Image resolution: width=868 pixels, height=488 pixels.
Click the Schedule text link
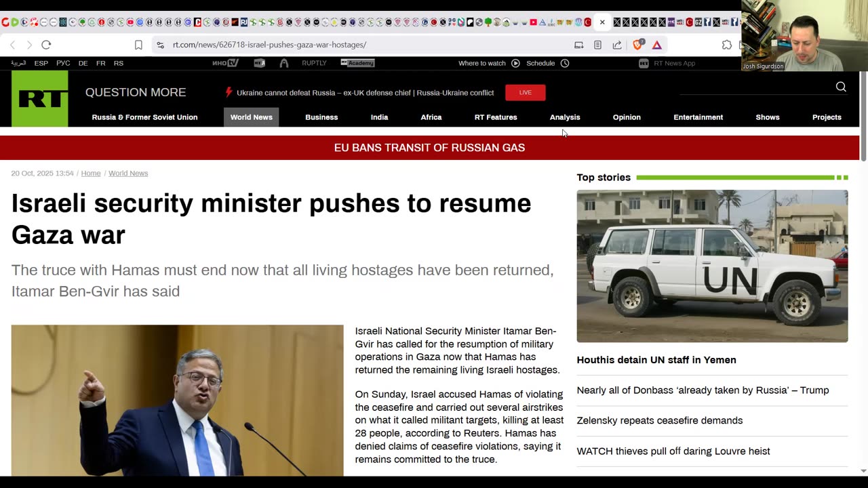point(540,63)
